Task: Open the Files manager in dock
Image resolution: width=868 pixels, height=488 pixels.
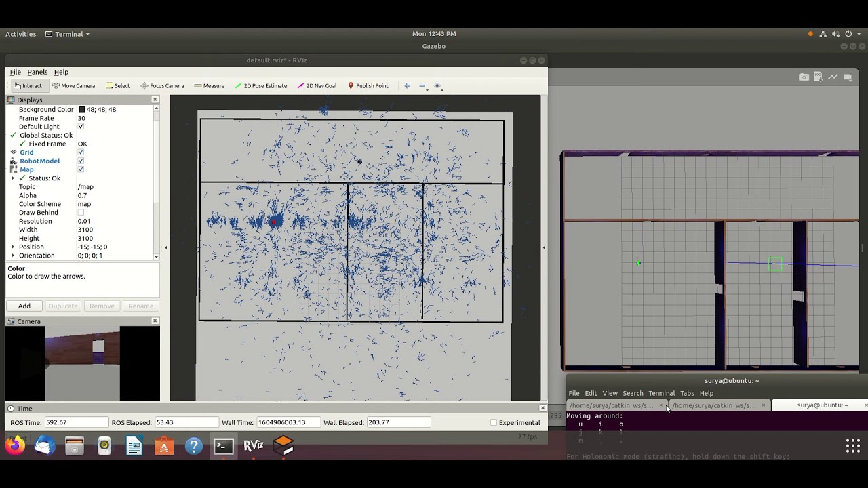Action: (x=75, y=446)
